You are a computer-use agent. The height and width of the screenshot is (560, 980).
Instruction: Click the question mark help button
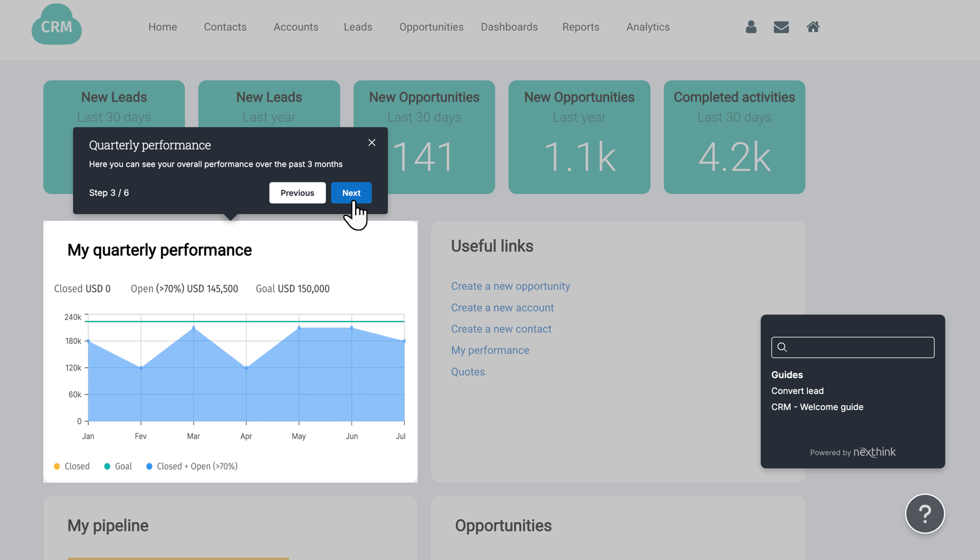tap(924, 514)
